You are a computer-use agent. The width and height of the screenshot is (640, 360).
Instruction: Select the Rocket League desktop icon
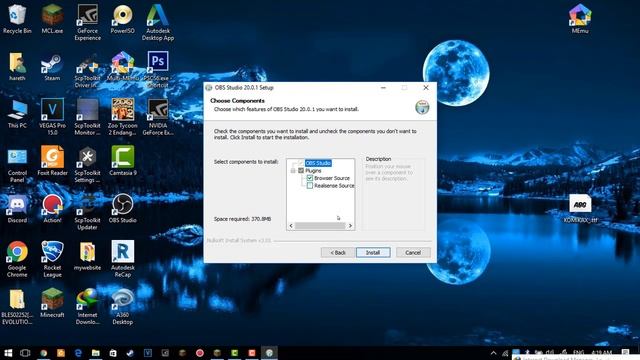click(52, 260)
